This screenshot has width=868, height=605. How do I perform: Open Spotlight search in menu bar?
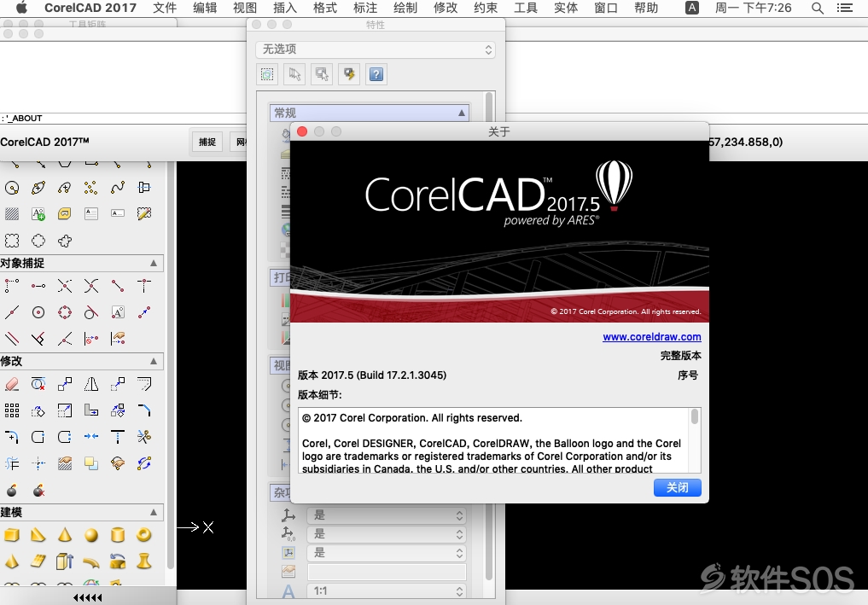coord(817,8)
